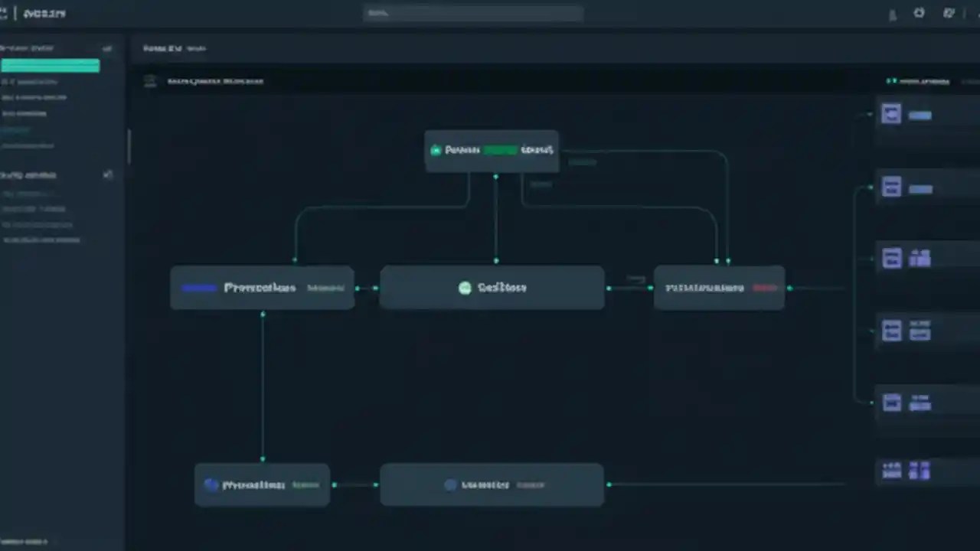Click the workflow icon beside the canvas title
Image resolution: width=980 pixels, height=551 pixels.
[x=150, y=81]
